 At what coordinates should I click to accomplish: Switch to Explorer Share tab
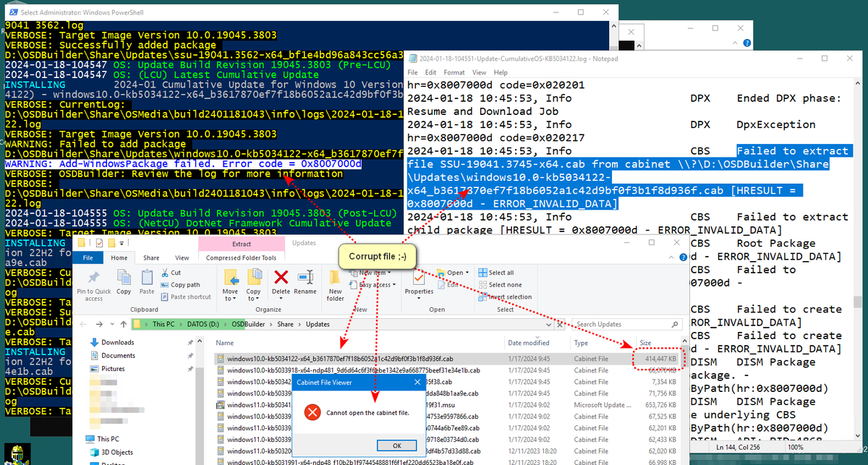tap(151, 257)
